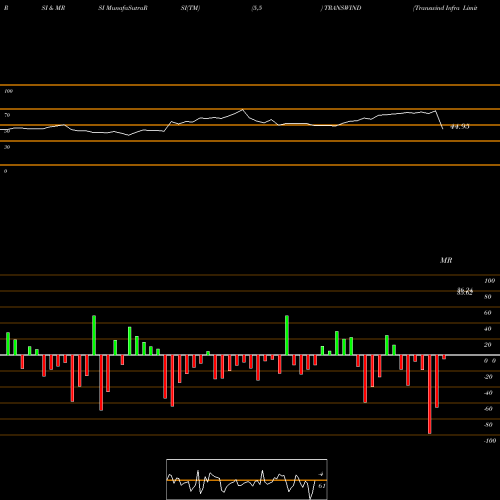Select the peak of the RSI line

click(243, 109)
